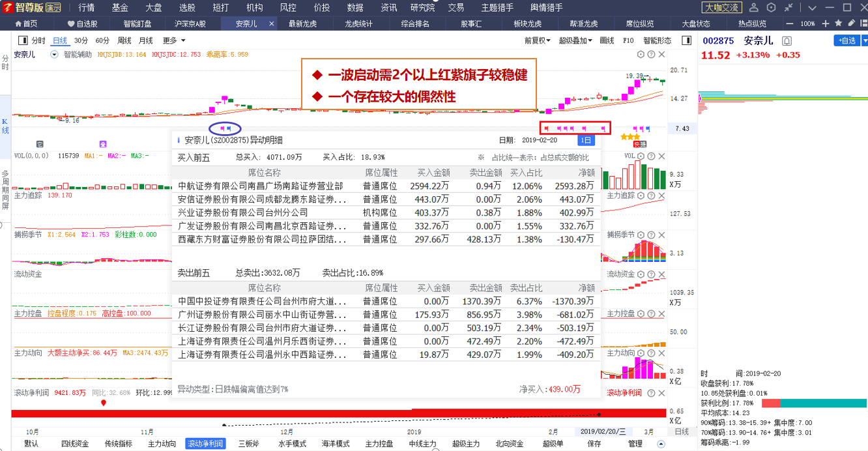Close the 安奈儿 tab

click(271, 23)
